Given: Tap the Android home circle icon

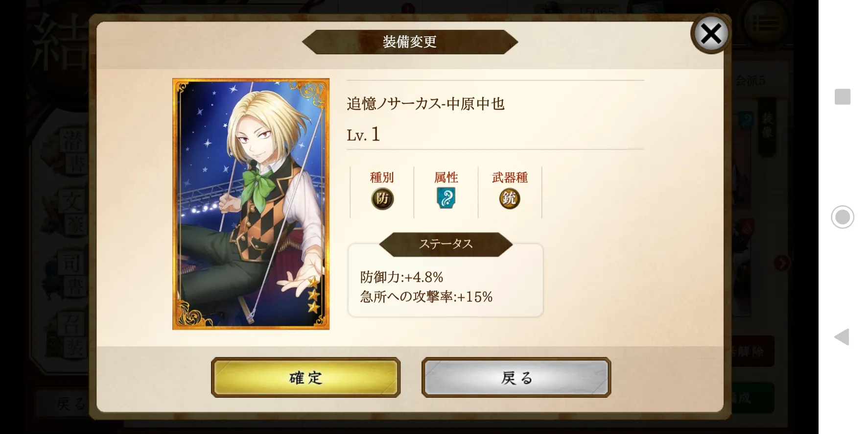Looking at the screenshot, I should (842, 217).
